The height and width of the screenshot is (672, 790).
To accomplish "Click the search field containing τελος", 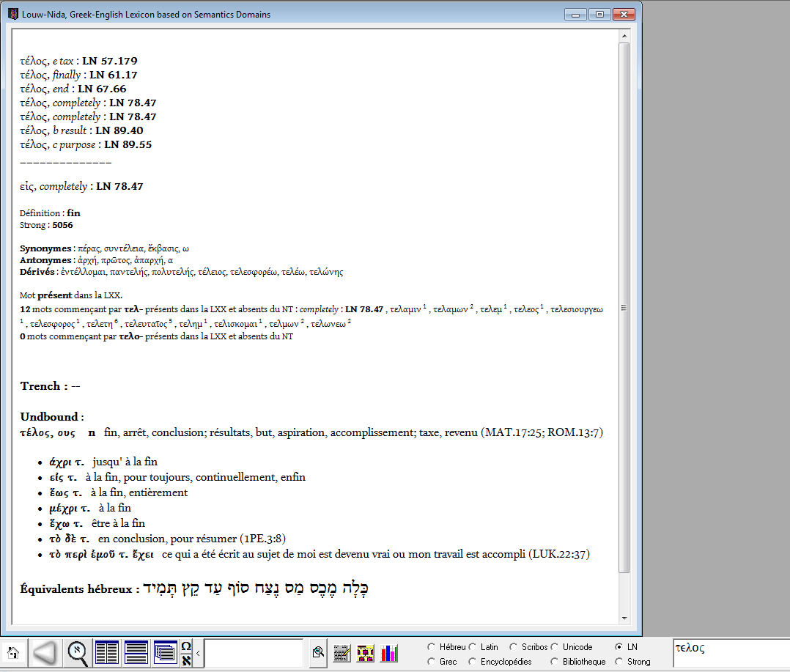I will click(731, 654).
